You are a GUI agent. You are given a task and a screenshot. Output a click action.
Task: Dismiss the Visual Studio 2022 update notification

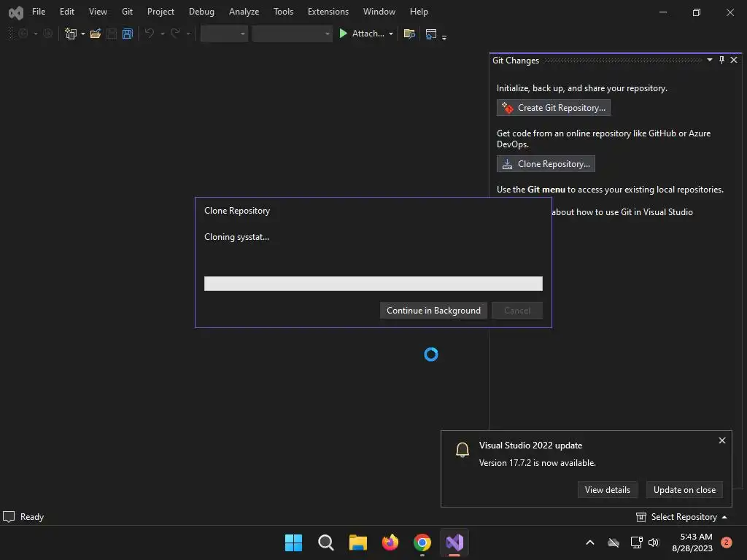pyautogui.click(x=721, y=440)
